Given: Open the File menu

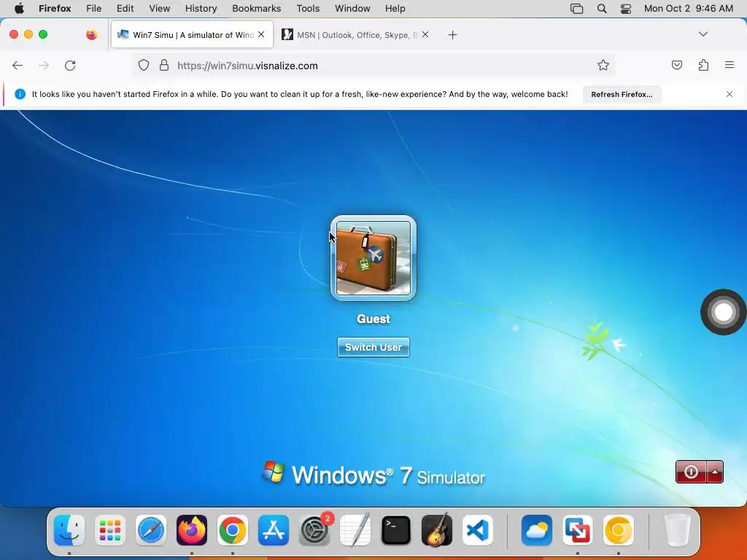Looking at the screenshot, I should click(x=94, y=9).
